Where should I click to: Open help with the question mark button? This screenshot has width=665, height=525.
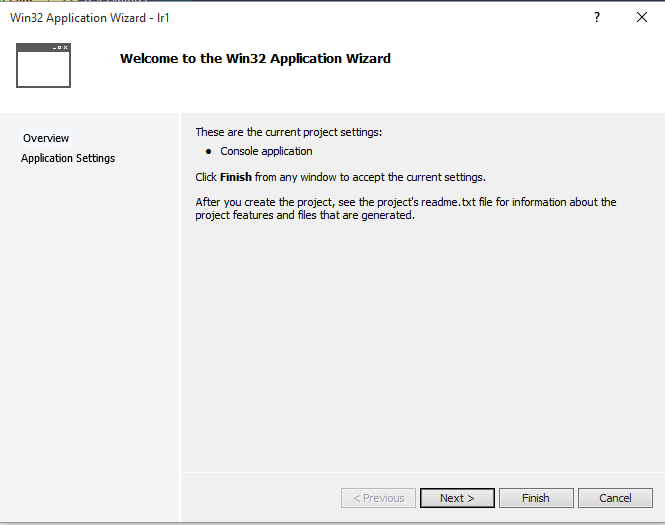[597, 17]
